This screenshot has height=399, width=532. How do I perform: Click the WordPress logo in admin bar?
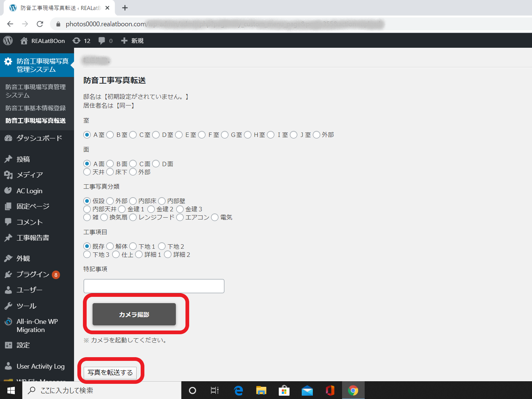click(x=8, y=41)
